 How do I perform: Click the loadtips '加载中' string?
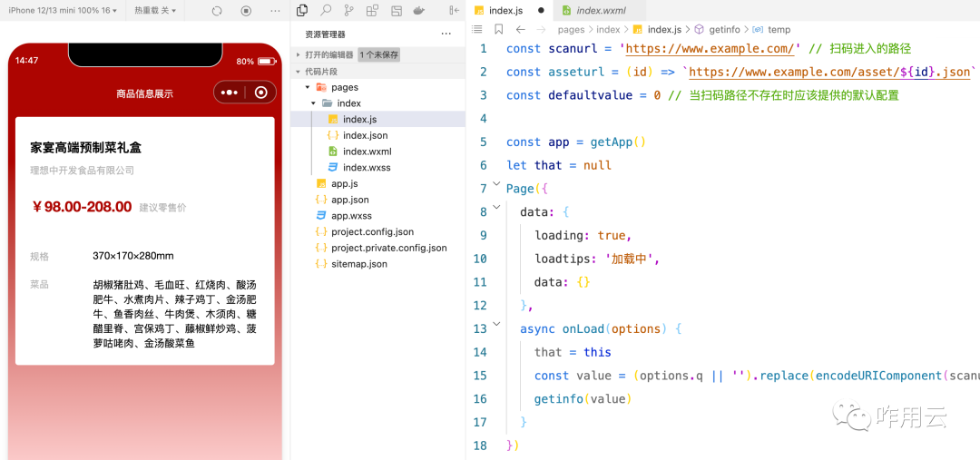pyautogui.click(x=630, y=259)
